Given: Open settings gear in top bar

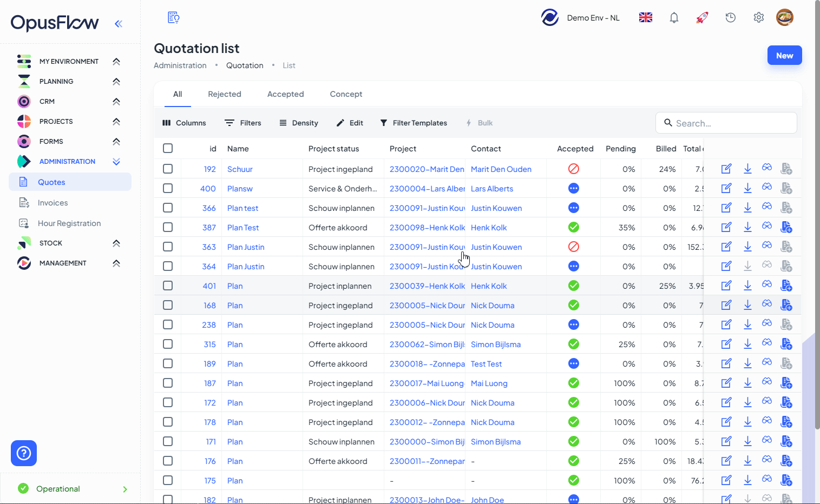Looking at the screenshot, I should [758, 18].
